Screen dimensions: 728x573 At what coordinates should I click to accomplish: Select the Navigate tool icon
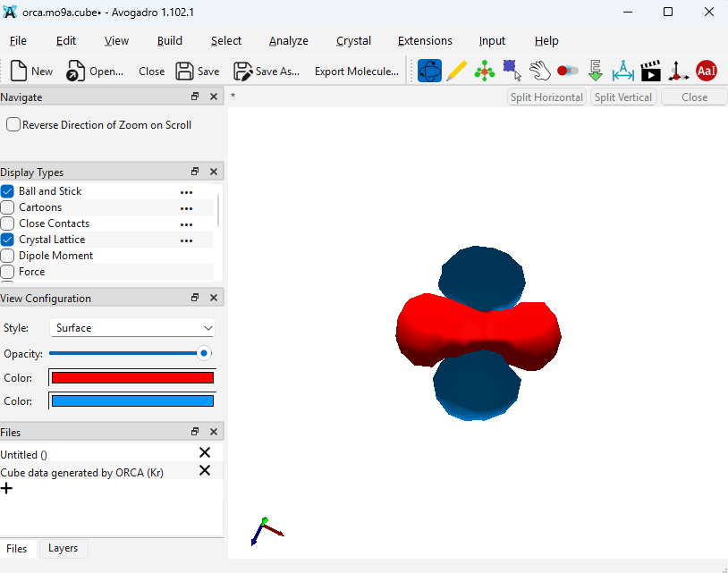coord(429,71)
